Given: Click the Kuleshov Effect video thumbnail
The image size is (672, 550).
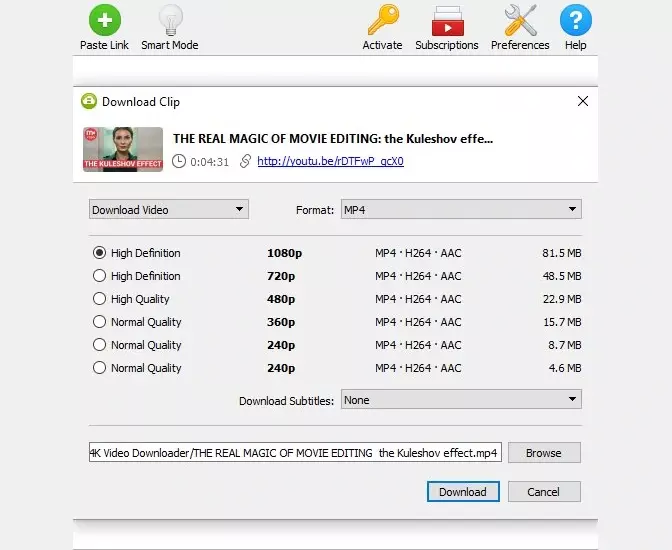Looking at the screenshot, I should tap(123, 149).
